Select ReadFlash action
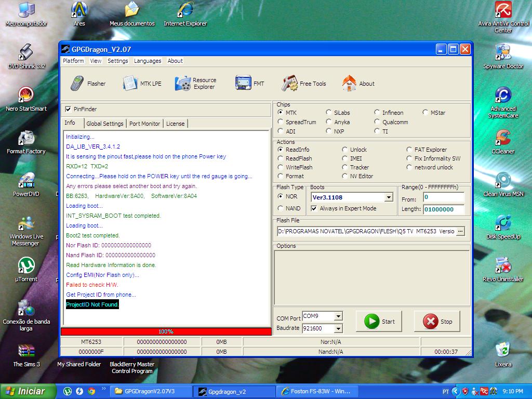 tap(280, 158)
